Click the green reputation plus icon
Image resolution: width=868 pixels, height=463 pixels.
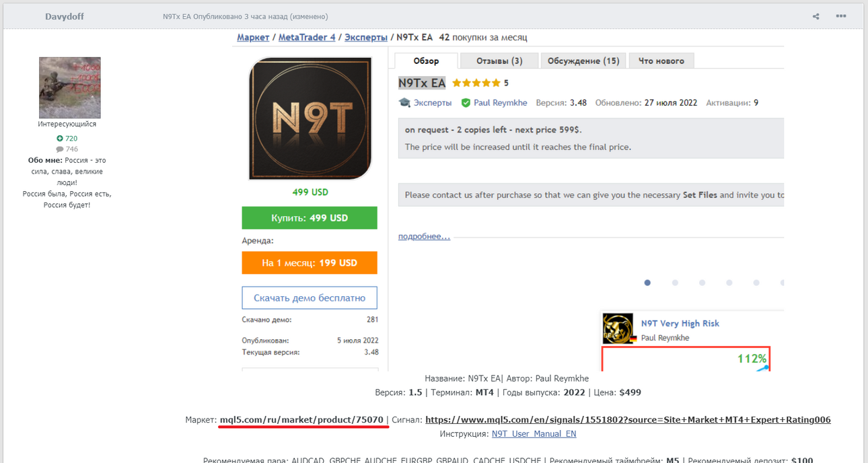pos(60,139)
